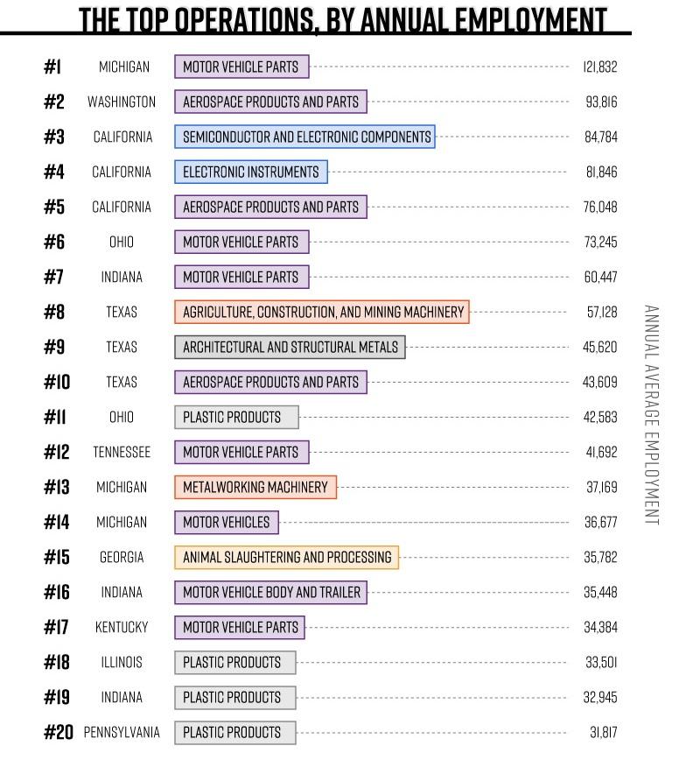The height and width of the screenshot is (760, 700).
Task: Select the #20 rank number
Action: point(58,732)
